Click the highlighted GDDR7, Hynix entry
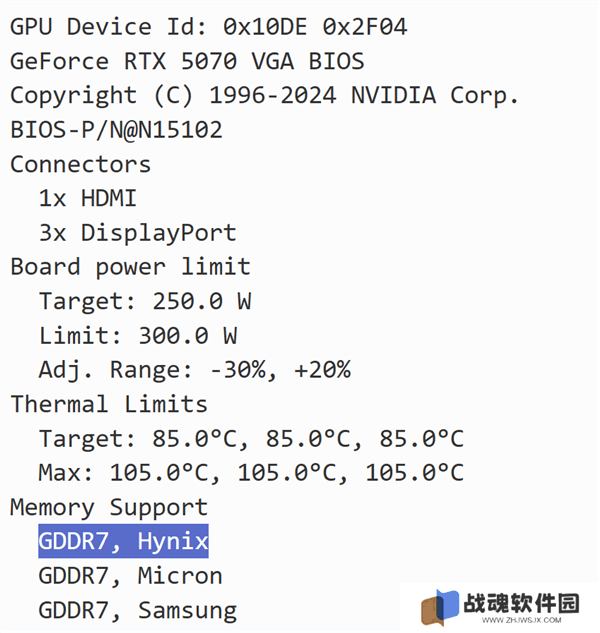This screenshot has height=633, width=600. click(123, 541)
